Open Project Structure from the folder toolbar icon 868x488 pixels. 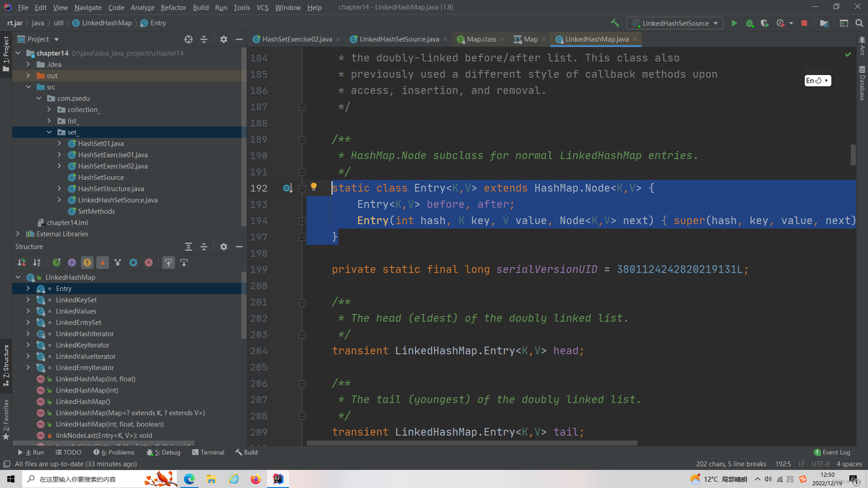[x=824, y=23]
